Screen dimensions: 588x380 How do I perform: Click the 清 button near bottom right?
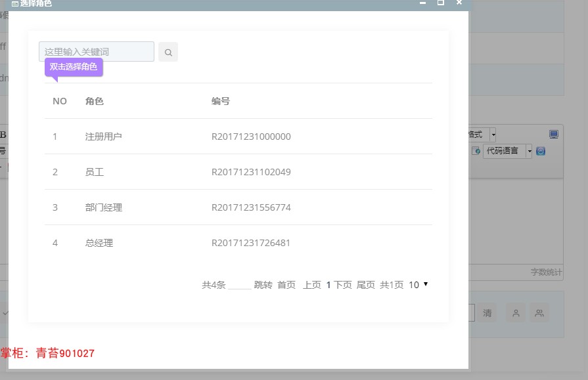click(488, 313)
